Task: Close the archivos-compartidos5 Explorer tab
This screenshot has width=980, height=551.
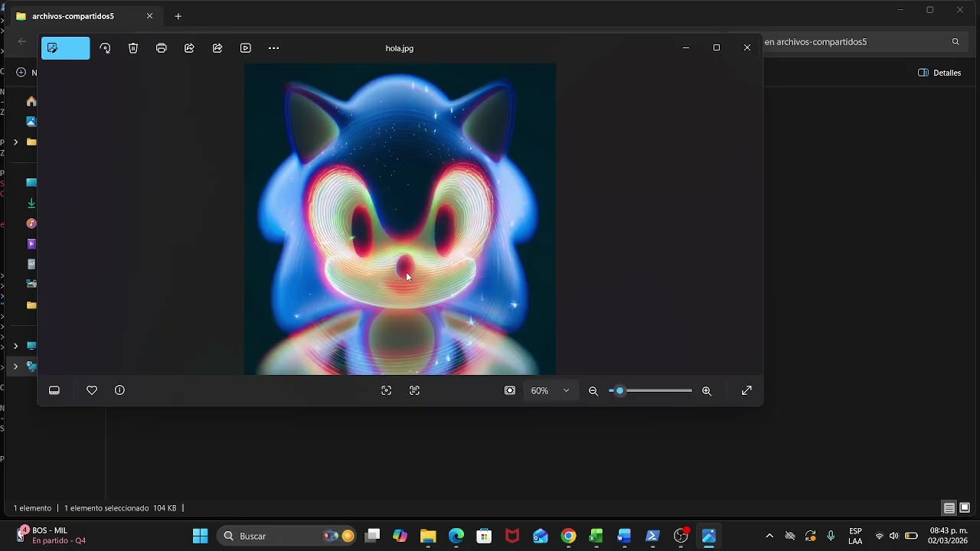Action: pos(150,16)
